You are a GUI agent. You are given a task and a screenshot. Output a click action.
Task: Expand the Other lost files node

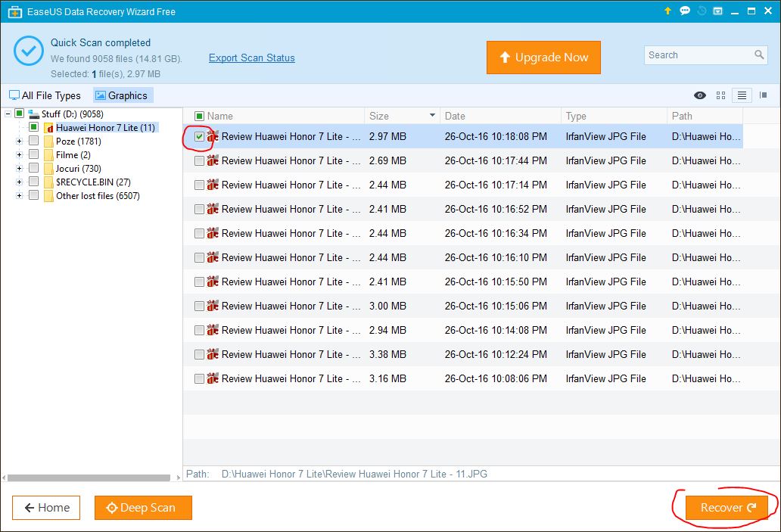pyautogui.click(x=19, y=196)
